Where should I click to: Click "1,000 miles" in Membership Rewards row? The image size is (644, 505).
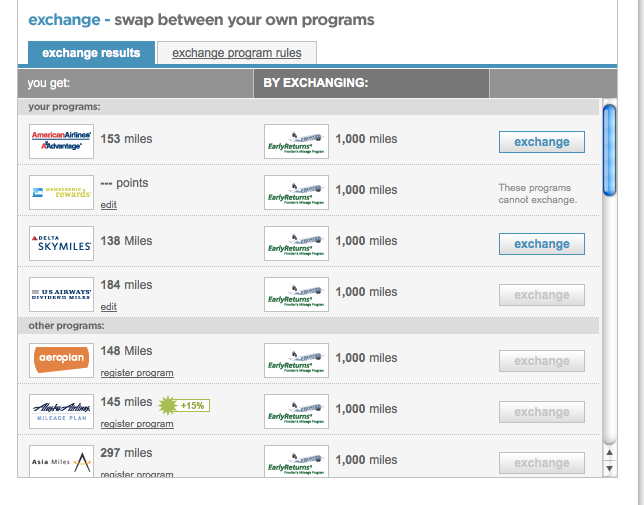click(x=366, y=190)
